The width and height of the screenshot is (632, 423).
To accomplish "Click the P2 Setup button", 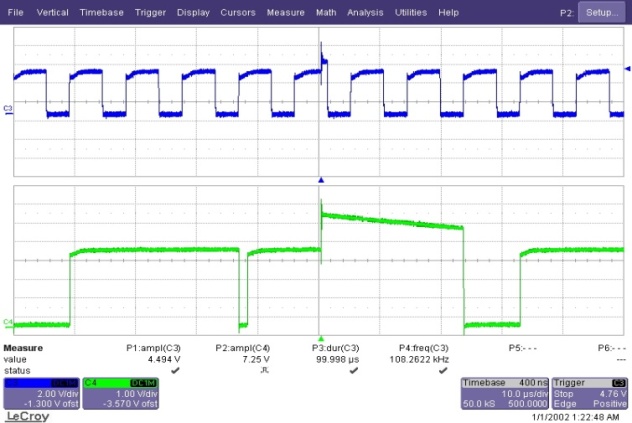I will [602, 12].
